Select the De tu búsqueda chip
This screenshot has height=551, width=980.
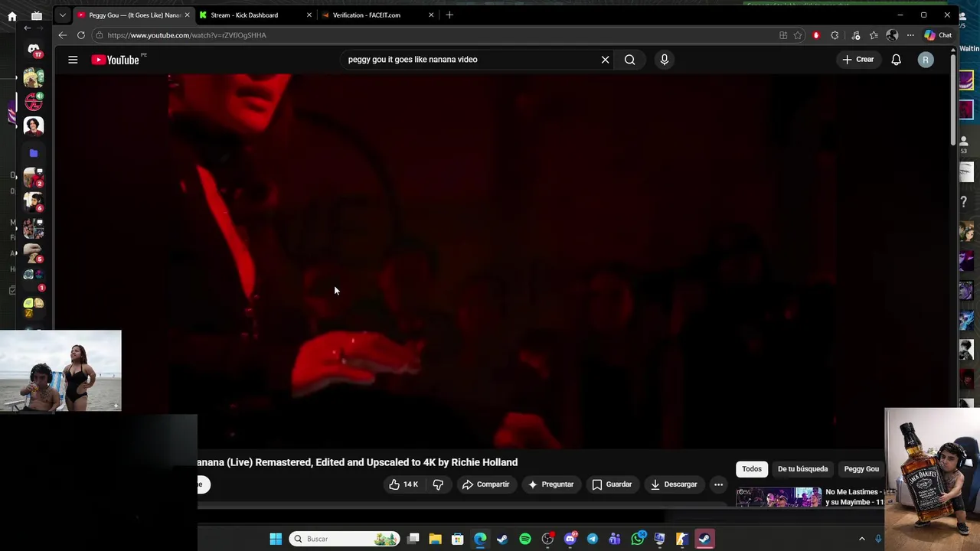click(x=802, y=469)
